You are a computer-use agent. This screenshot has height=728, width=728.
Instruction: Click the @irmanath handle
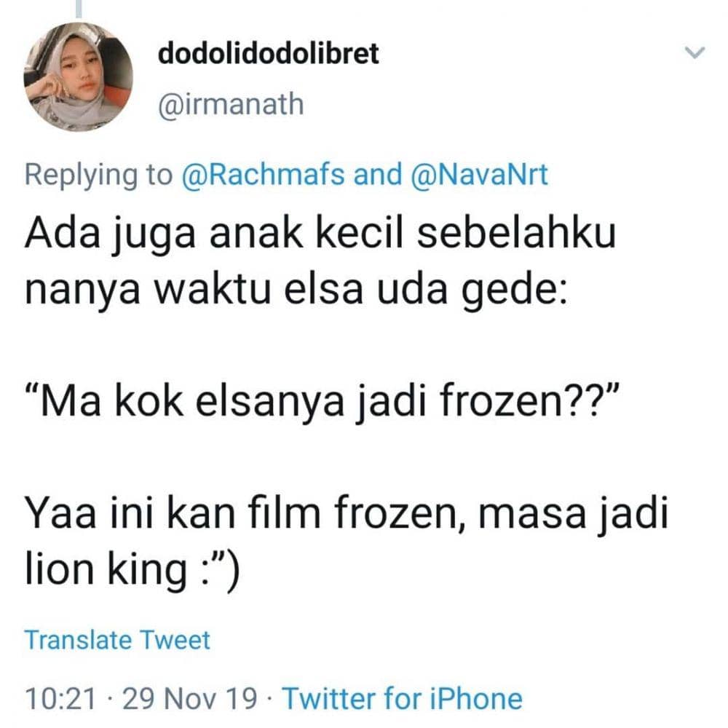tap(230, 105)
